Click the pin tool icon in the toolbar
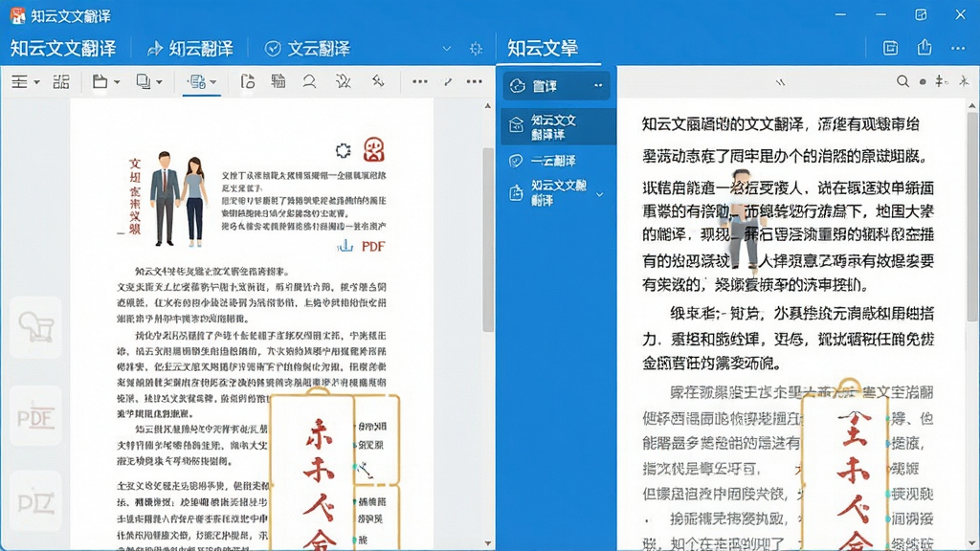 click(377, 81)
